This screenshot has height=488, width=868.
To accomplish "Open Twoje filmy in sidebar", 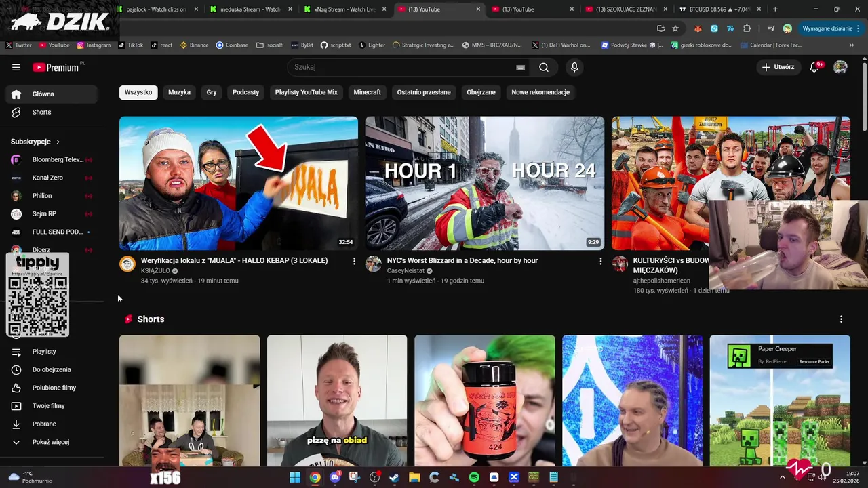I will [x=52, y=406].
